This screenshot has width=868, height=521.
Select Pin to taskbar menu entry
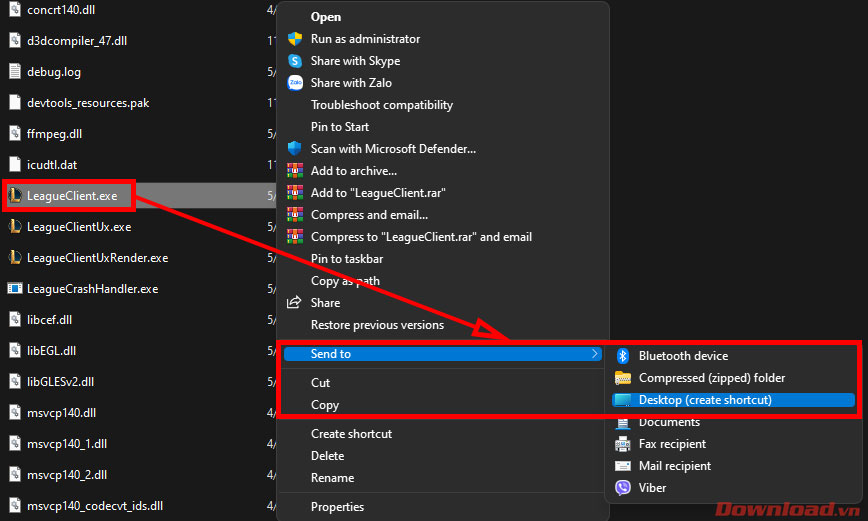click(347, 259)
